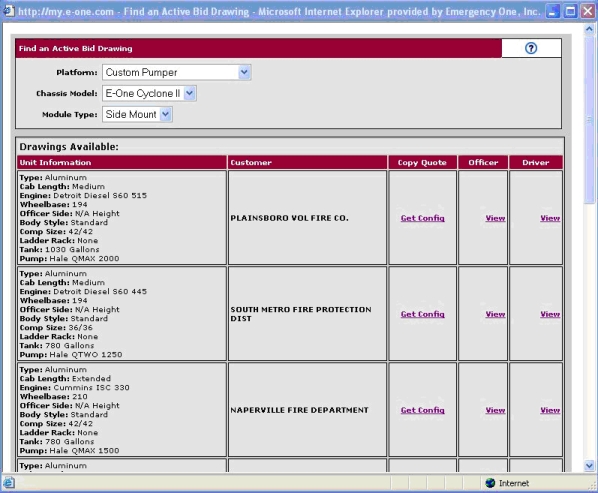Expand the Chassis Model dropdown
Image resolution: width=598 pixels, height=493 pixels.
[x=189, y=93]
